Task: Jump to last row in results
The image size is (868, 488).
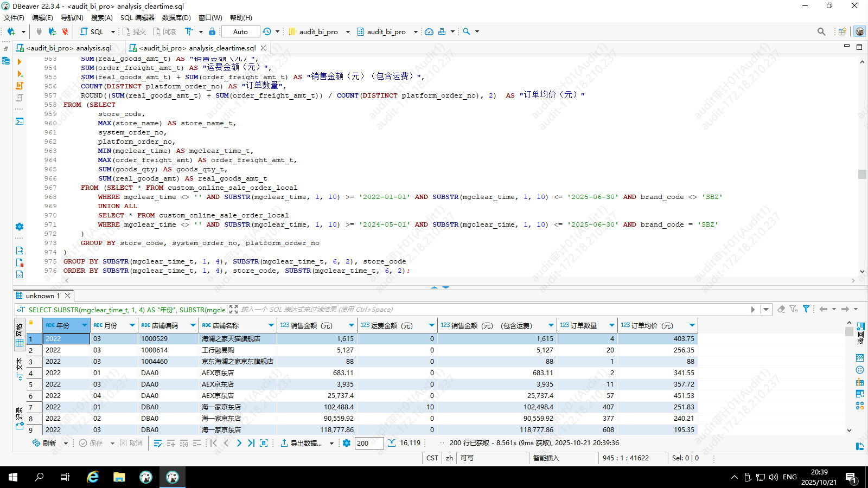Action: [251, 443]
